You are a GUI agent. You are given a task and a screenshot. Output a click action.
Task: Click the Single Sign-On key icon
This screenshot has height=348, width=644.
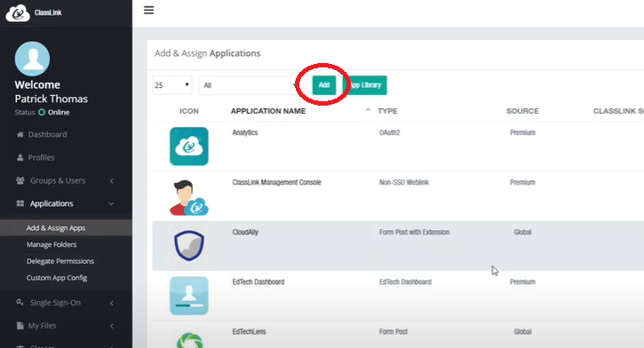pos(20,303)
